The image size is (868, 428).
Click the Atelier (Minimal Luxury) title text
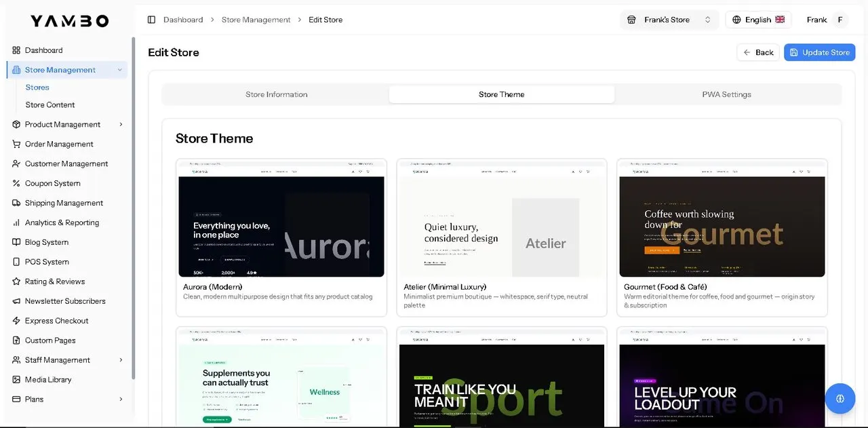tap(445, 287)
